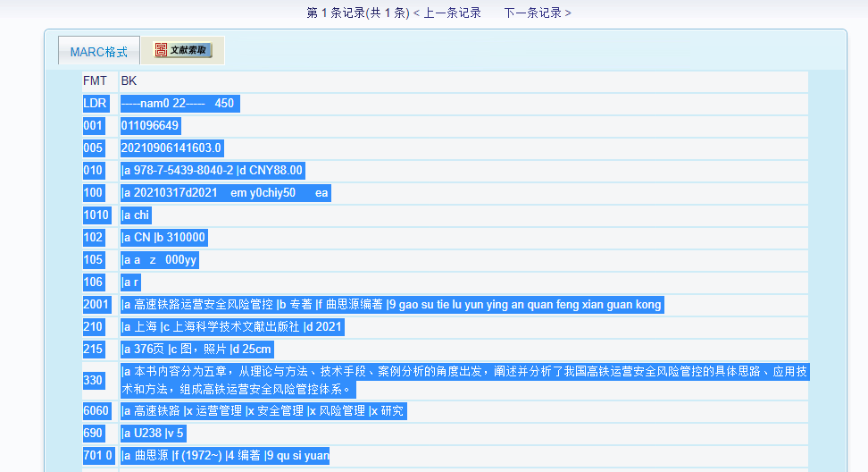The width and height of the screenshot is (868, 472).
Task: Click the record counter 第 1 条记录(共 1 条)
Action: coord(358,13)
